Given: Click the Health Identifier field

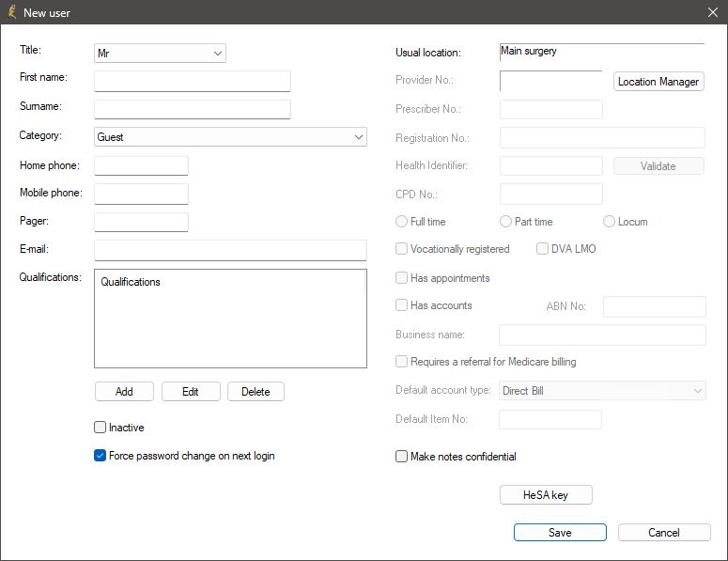Looking at the screenshot, I should (x=551, y=165).
